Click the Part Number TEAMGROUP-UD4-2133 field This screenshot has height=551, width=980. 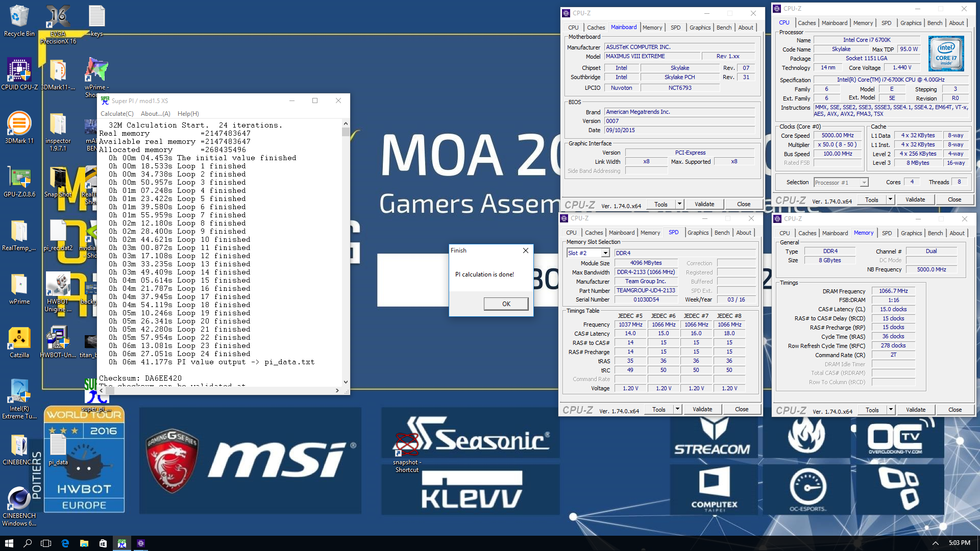pyautogui.click(x=646, y=290)
